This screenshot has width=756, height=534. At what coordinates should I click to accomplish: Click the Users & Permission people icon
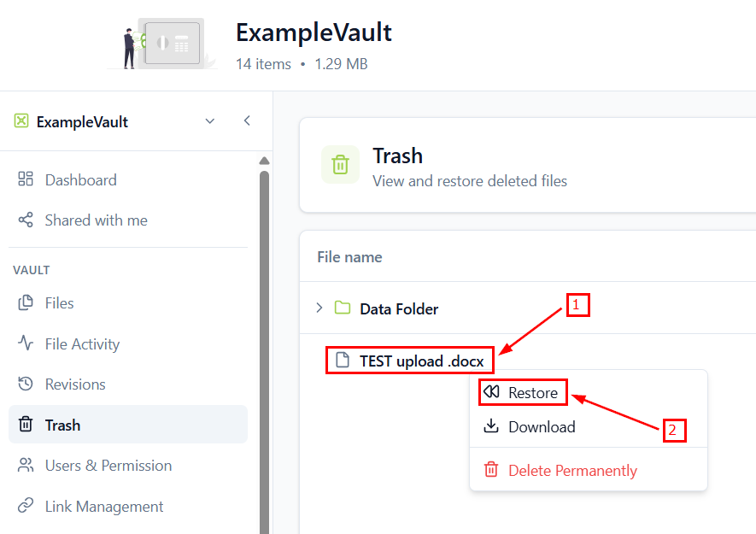point(26,466)
